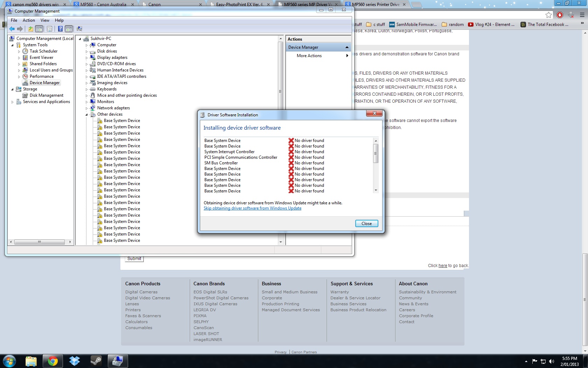Screen dimensions: 588x368
Task: Select the Task Scheduler clock icon
Action: [x=25, y=51]
